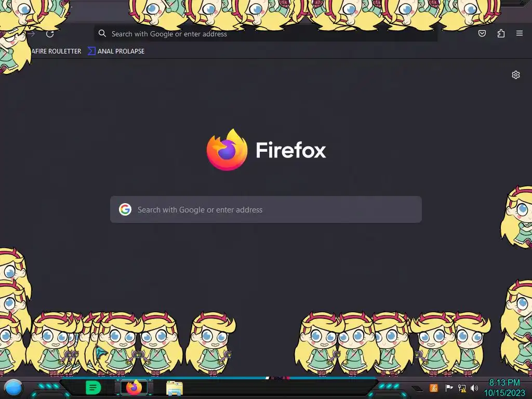Screen dimensions: 532x399
Task: Click the forward navigation arrow
Action: pos(32,34)
